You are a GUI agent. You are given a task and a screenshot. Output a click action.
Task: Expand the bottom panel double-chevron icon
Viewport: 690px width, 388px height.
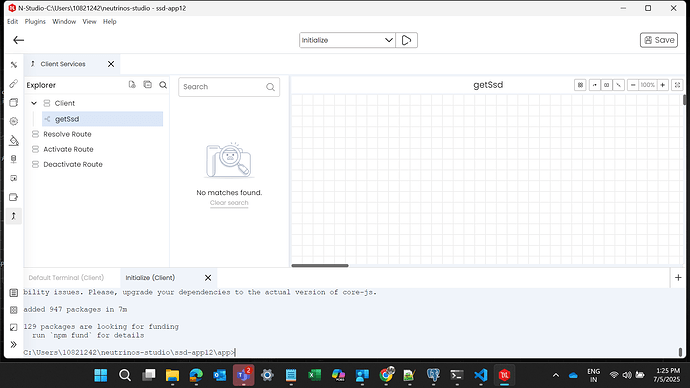point(14,344)
